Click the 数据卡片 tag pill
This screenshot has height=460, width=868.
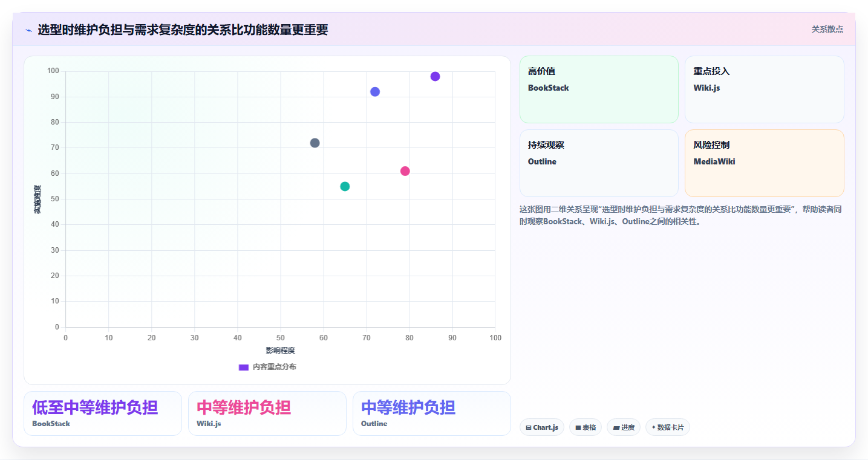point(668,427)
